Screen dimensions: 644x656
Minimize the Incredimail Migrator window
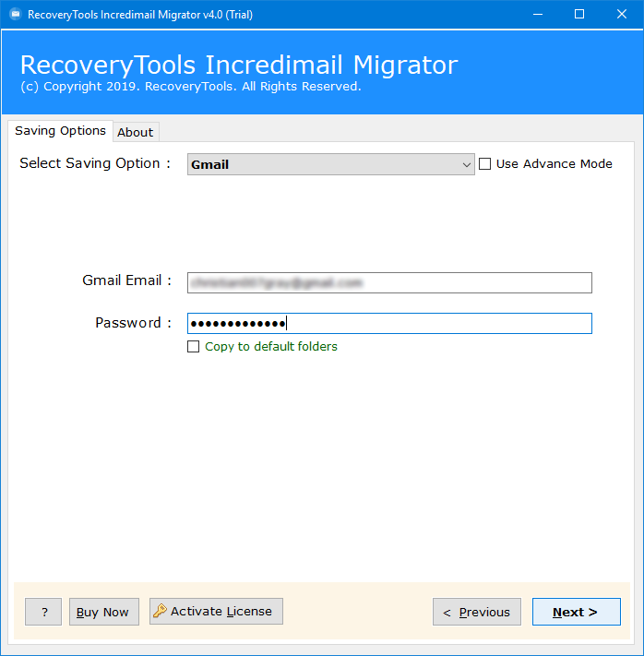[538, 14]
